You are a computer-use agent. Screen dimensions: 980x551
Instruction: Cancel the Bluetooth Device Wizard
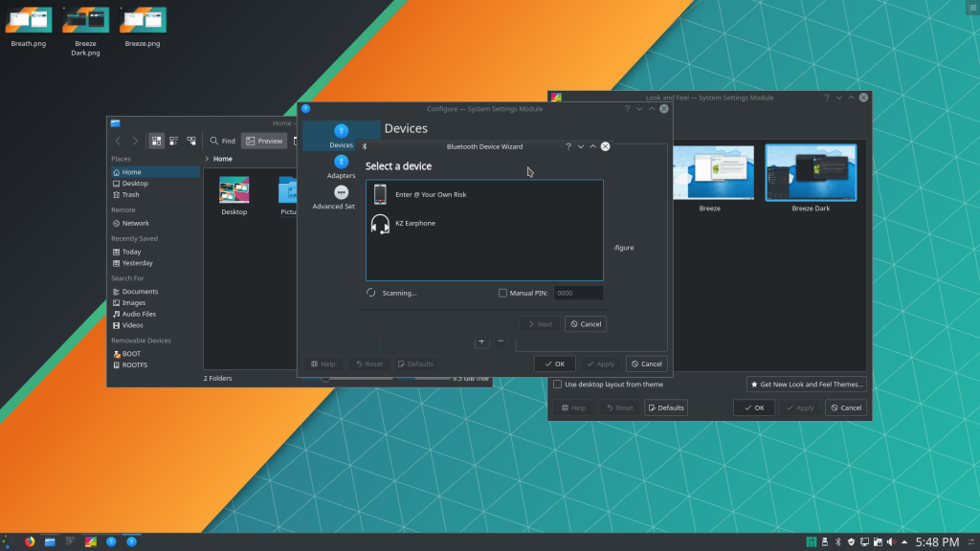click(586, 324)
